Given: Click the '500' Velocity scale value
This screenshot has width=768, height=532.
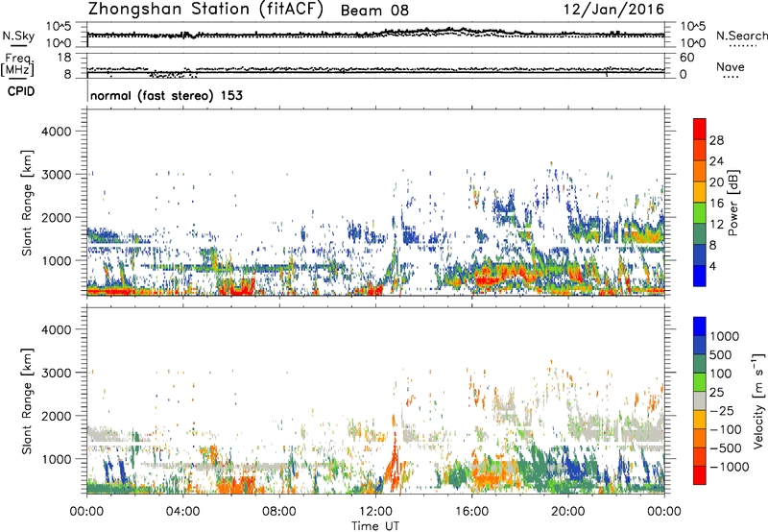Looking at the screenshot, I should pos(721,354).
